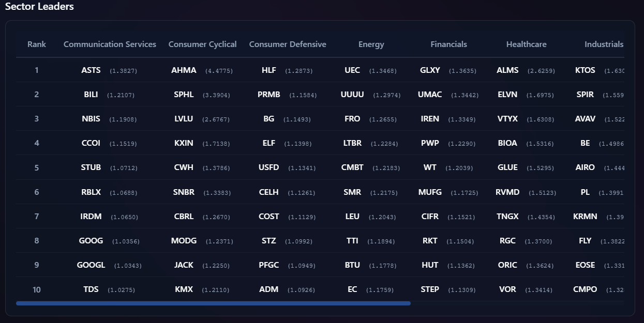
Task: Click the KTOS ticker under Industrials
Action: pyautogui.click(x=585, y=70)
